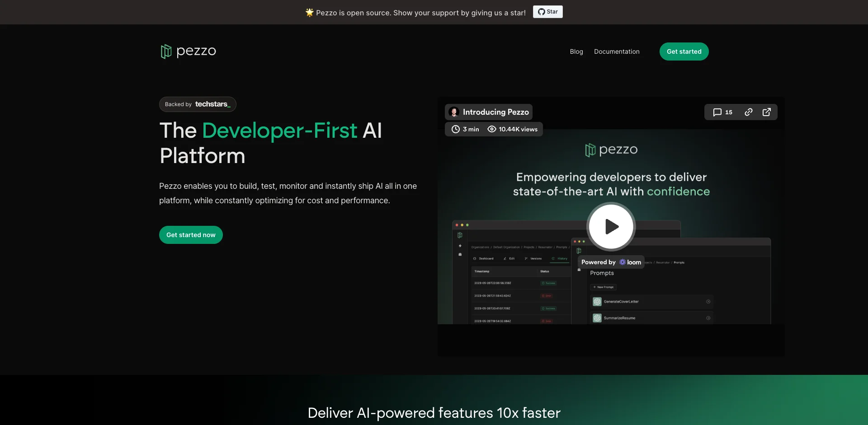868x425 pixels.
Task: Open the pezzo logo home link
Action: pos(188,51)
